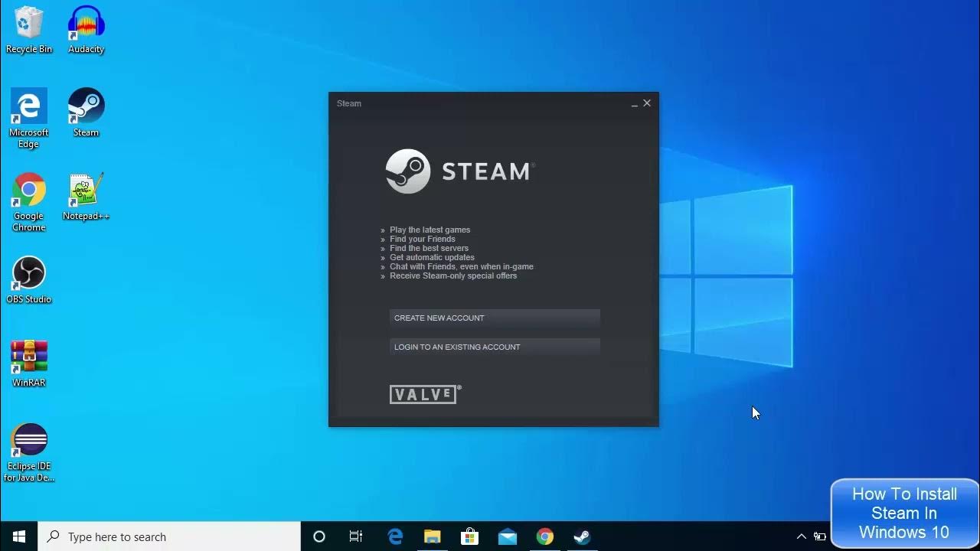Select the Microsoft Edge desktop shortcut

coord(29,119)
